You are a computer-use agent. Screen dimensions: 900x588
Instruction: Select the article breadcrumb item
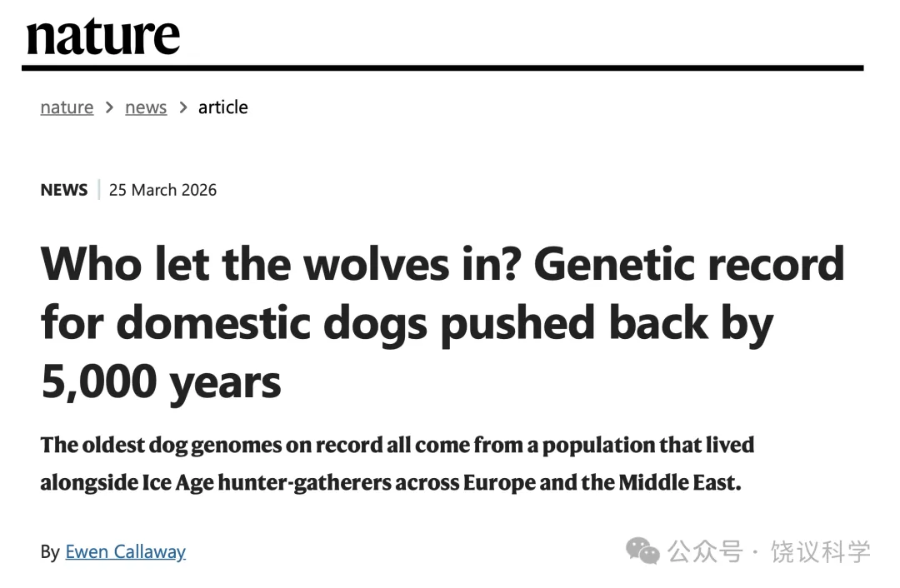click(x=222, y=107)
